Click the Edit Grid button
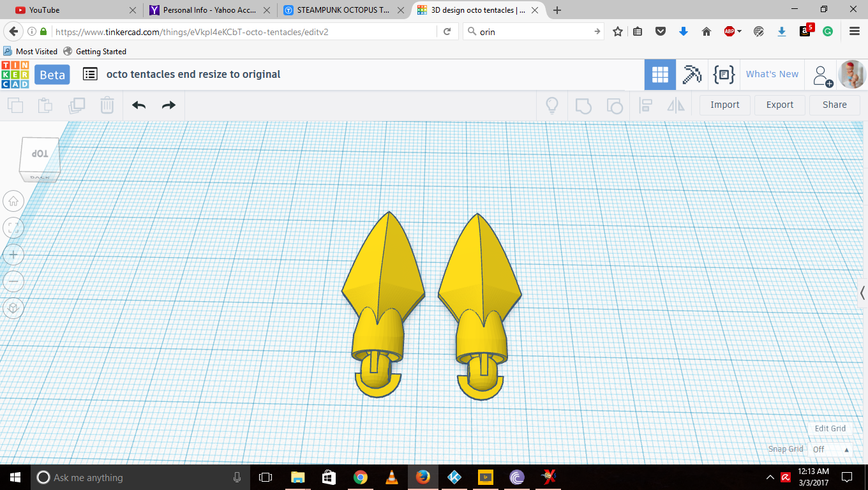Image resolution: width=868 pixels, height=490 pixels. (830, 428)
